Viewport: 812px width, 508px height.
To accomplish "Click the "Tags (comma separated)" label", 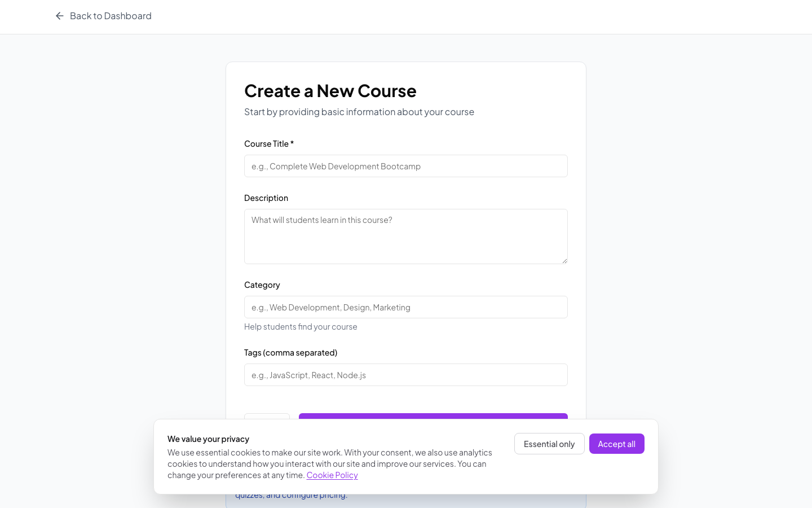I will pos(290,352).
